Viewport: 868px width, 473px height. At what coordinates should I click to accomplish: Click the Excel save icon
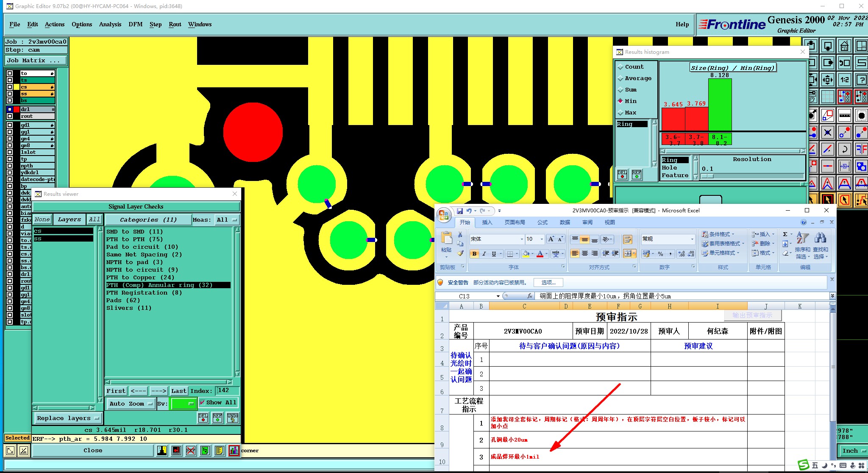pos(459,211)
